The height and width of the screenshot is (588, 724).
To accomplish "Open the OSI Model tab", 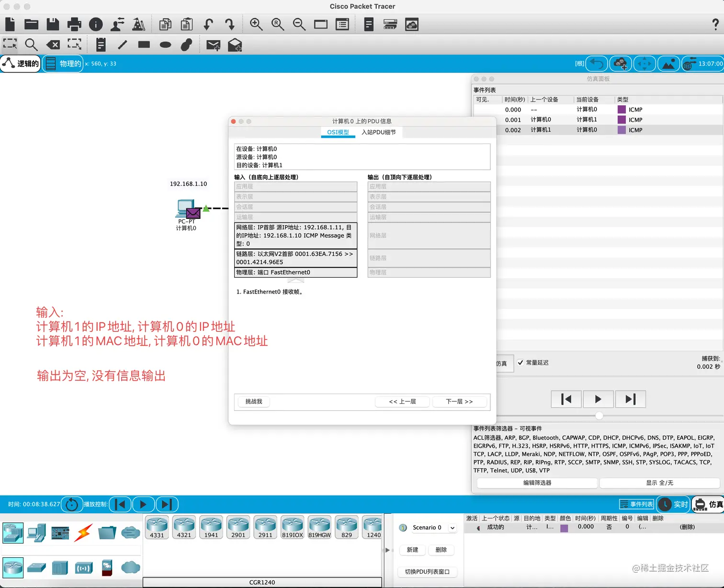I will [x=338, y=132].
